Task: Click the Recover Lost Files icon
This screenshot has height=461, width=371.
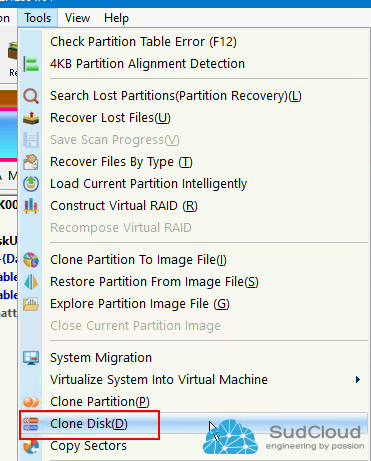Action: click(x=31, y=118)
